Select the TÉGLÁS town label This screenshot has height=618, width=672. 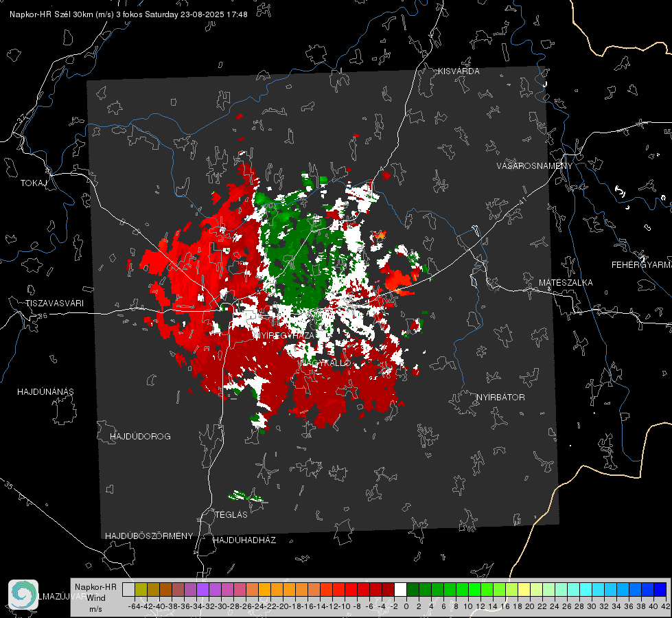pyautogui.click(x=231, y=514)
